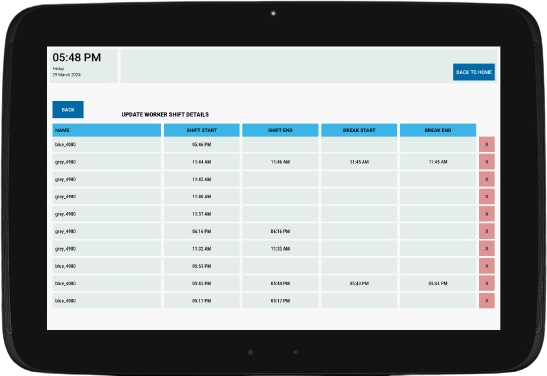This screenshot has height=376, width=547.
Task: Select the NAME column header
Action: (x=107, y=130)
